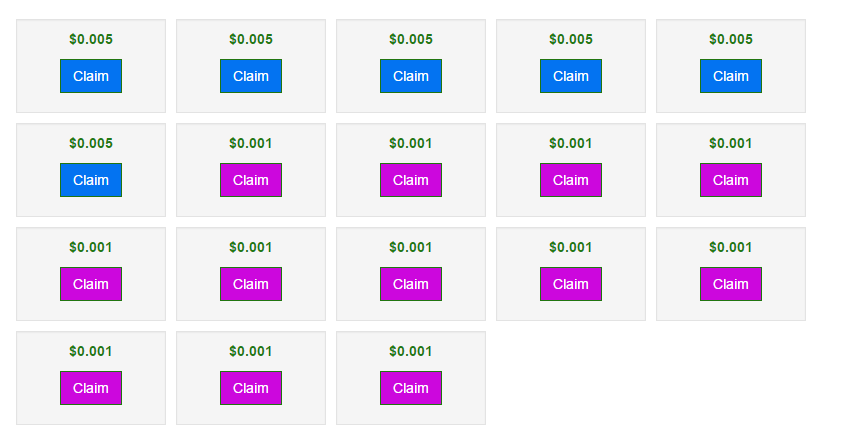
Task: Click Claim in the second row's fourth card
Action: 571,180
